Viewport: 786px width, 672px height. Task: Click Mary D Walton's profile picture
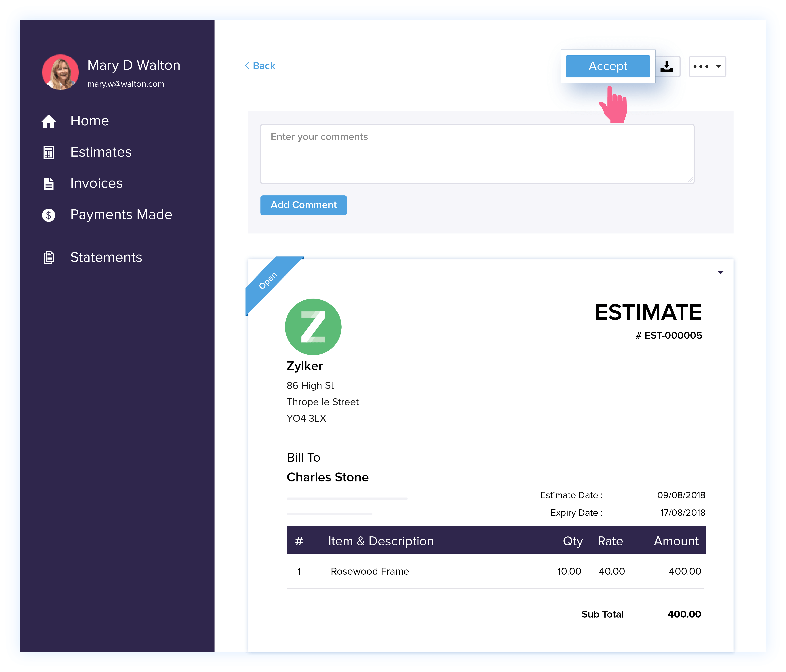click(x=60, y=72)
